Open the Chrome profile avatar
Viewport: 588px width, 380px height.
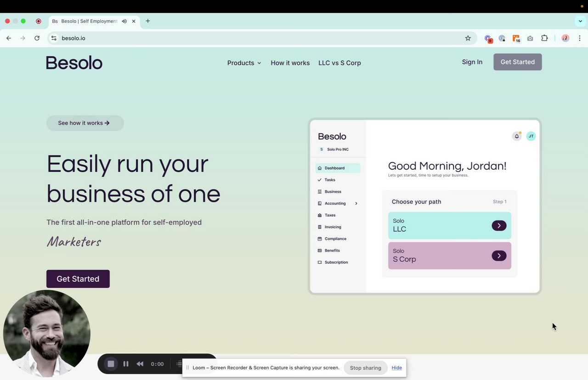click(x=565, y=38)
